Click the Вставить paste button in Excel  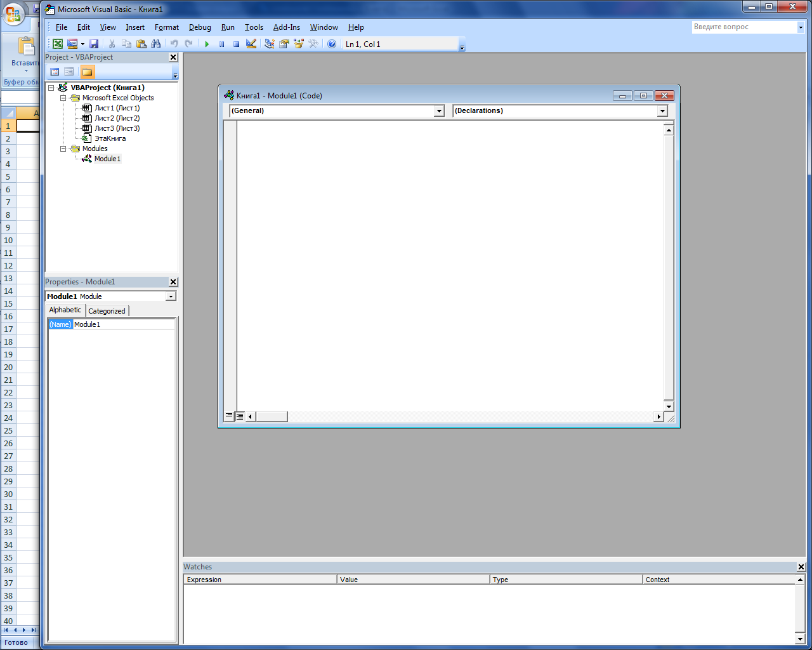(x=25, y=53)
